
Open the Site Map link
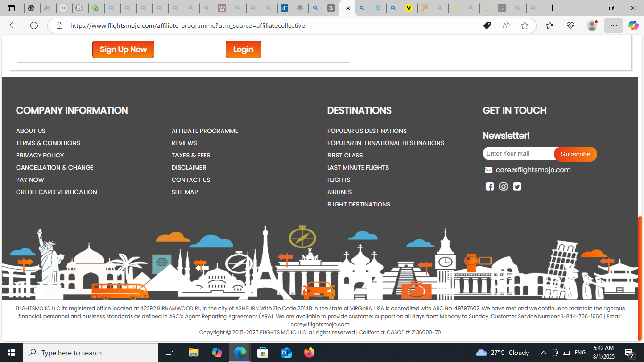185,192
